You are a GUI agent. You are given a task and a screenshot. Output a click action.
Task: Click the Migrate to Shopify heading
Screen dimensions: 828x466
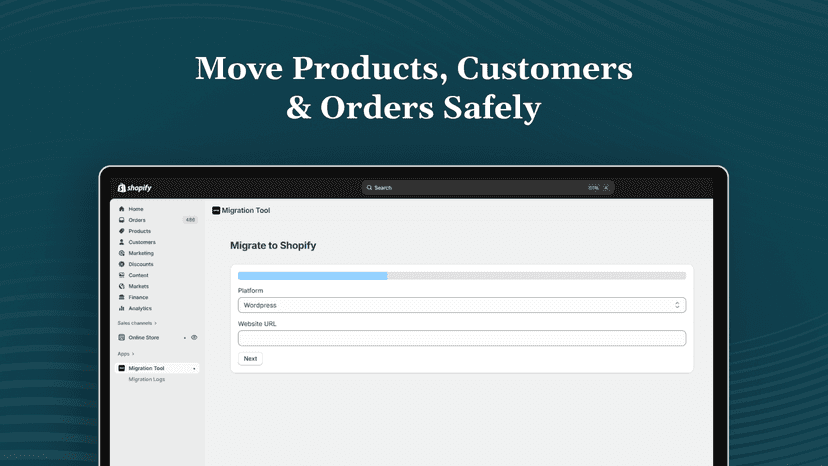[273, 245]
